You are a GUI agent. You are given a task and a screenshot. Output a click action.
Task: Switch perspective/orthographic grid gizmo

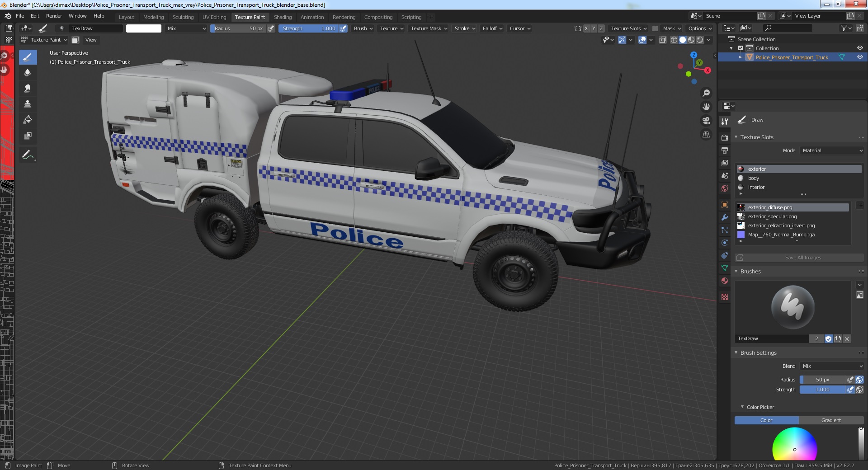(706, 135)
